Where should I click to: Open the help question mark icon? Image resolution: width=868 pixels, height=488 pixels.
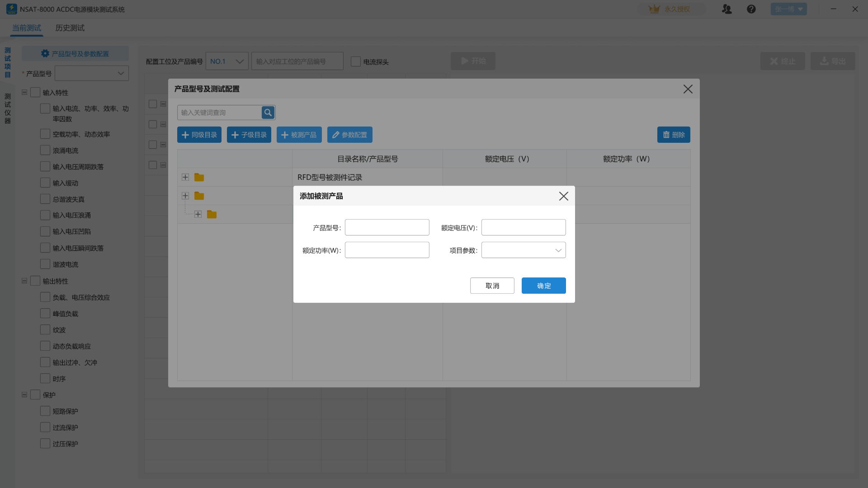(751, 9)
